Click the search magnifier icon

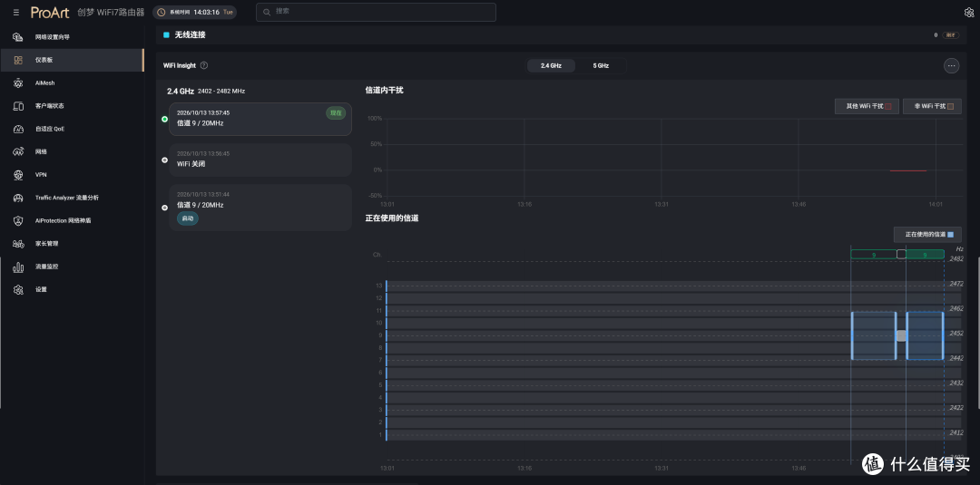[x=267, y=12]
